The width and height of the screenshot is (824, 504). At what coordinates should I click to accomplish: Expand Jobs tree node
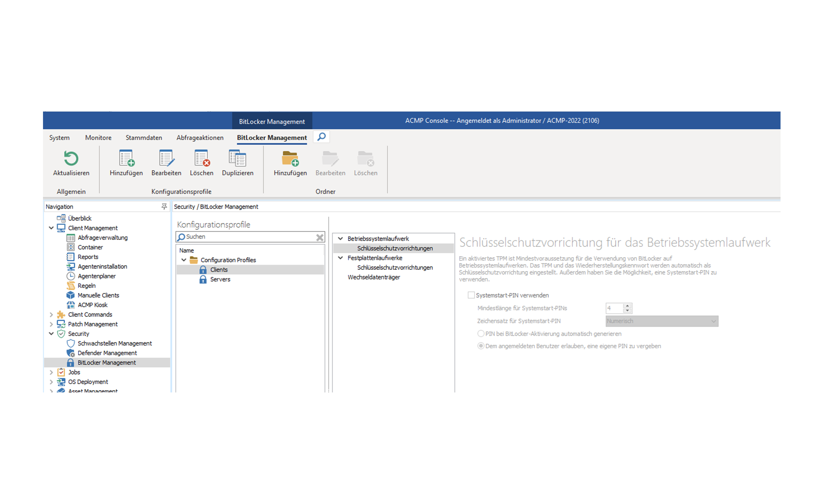click(x=51, y=372)
